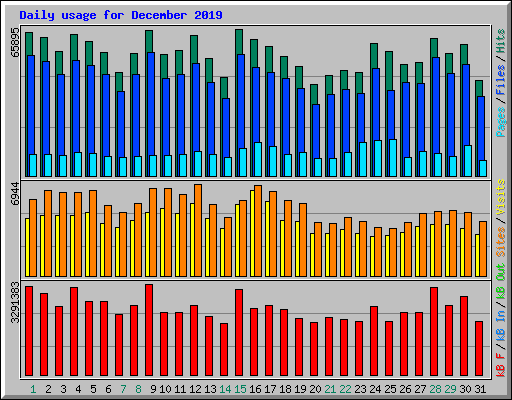Click the orange sites bar for day 12

[198, 230]
